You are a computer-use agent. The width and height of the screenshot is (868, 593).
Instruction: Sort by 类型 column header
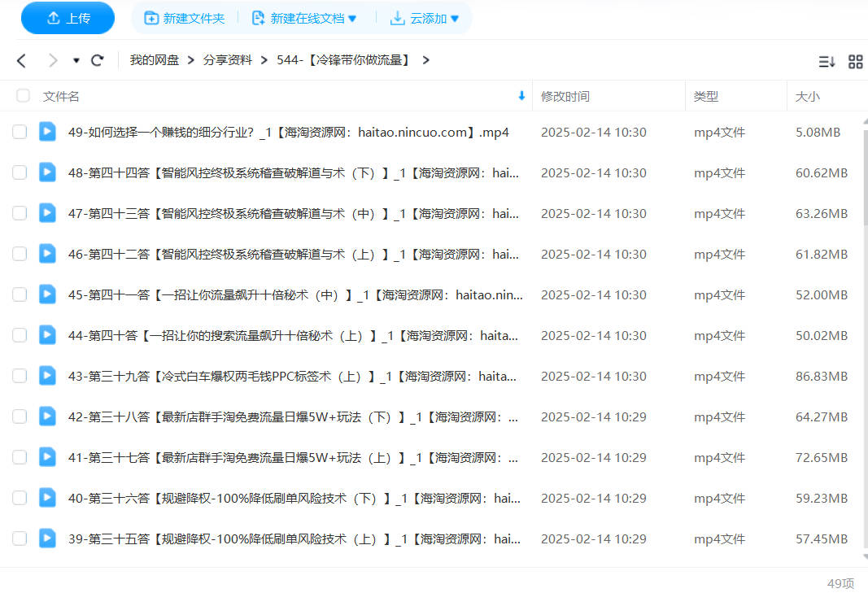pyautogui.click(x=706, y=96)
